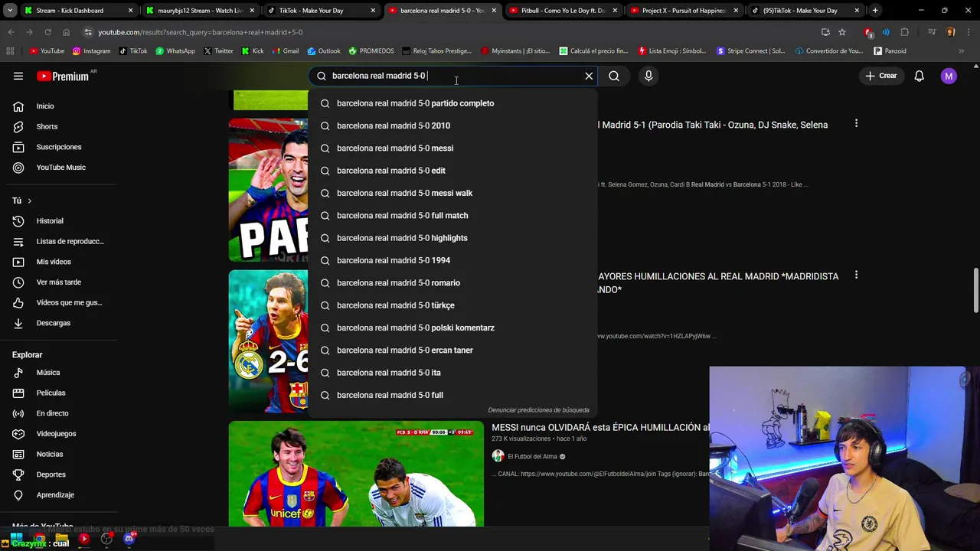The height and width of the screenshot is (551, 980).
Task: Expand the Tú section
Action: coord(21,201)
